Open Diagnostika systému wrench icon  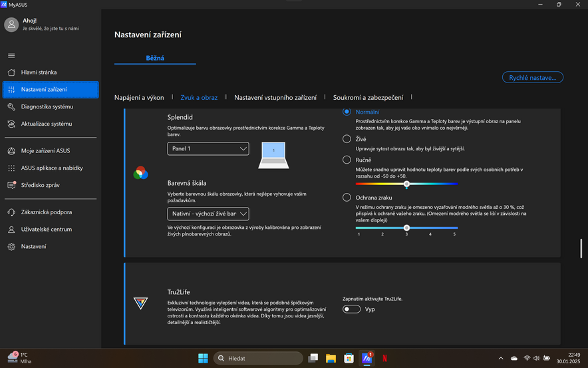pyautogui.click(x=11, y=107)
